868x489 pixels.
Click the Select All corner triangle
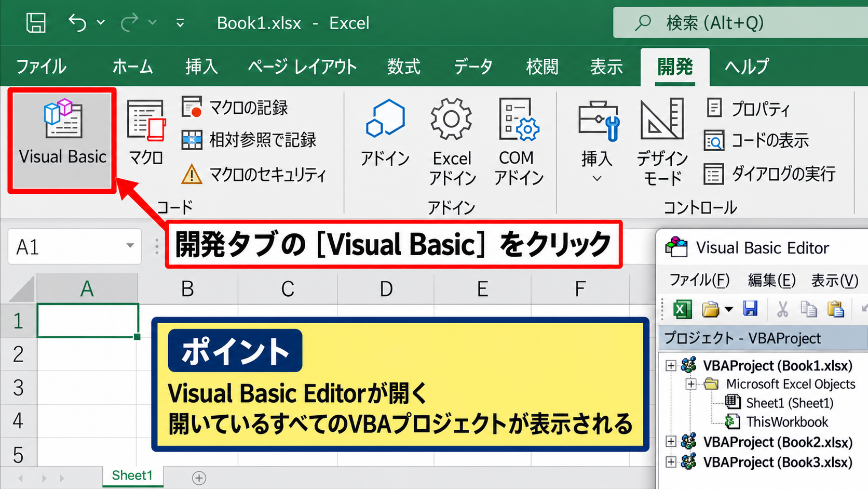tap(22, 289)
